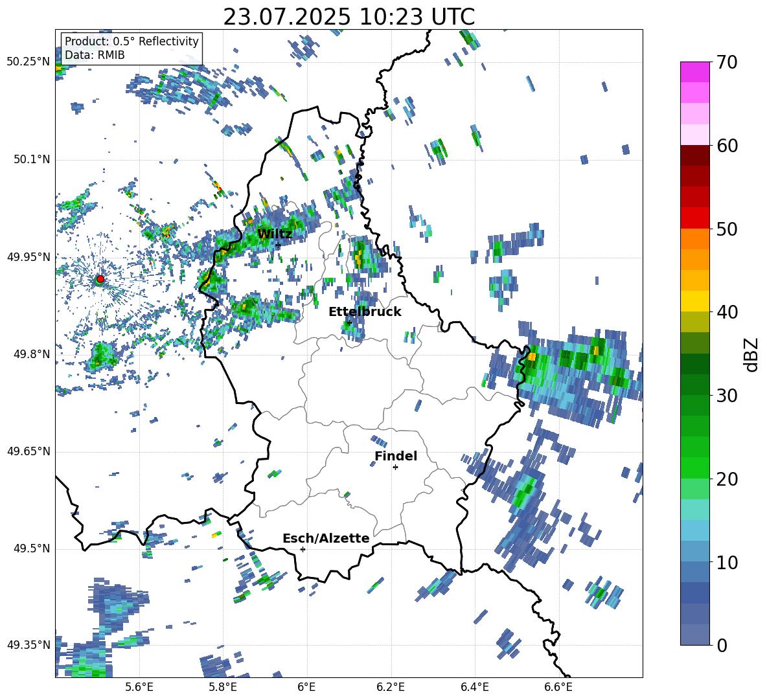Click the 5.8°E longitude label

click(223, 687)
